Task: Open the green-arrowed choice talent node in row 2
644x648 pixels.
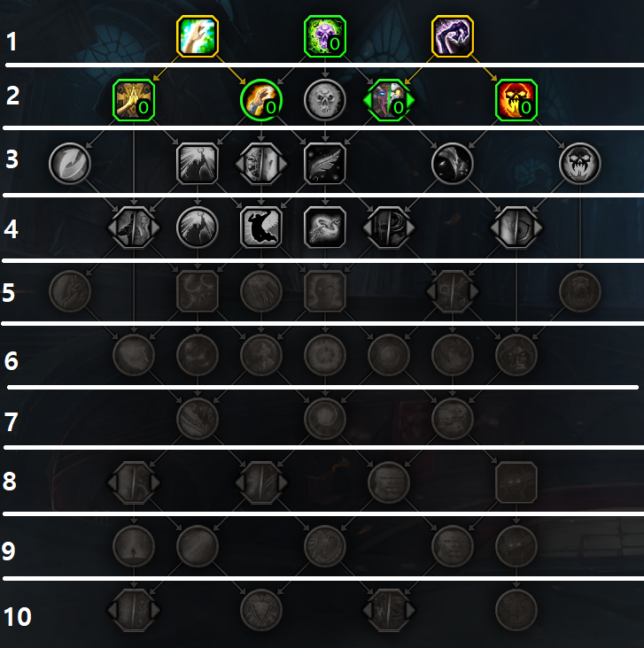Action: [389, 100]
